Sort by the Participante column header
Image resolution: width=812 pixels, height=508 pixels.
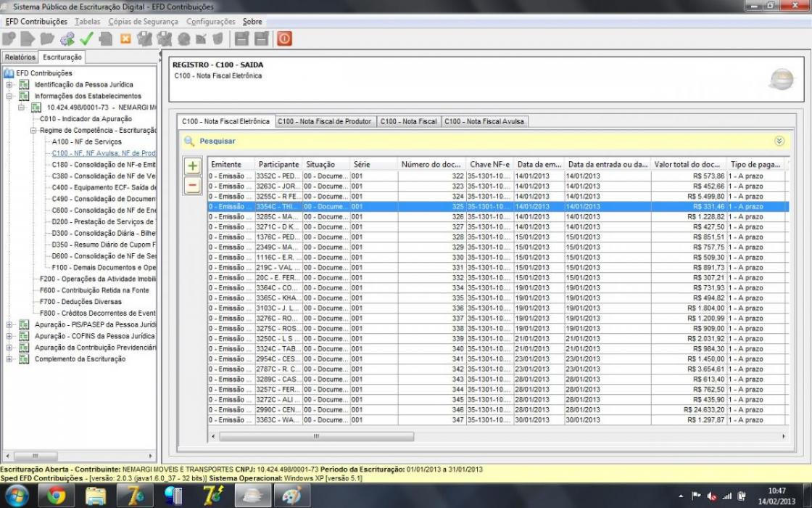(278, 164)
